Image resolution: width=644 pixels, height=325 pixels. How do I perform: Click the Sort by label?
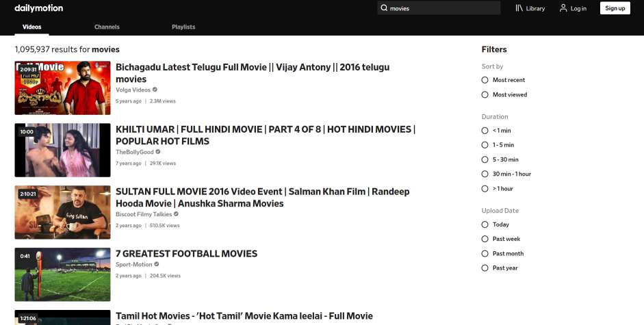coord(492,66)
